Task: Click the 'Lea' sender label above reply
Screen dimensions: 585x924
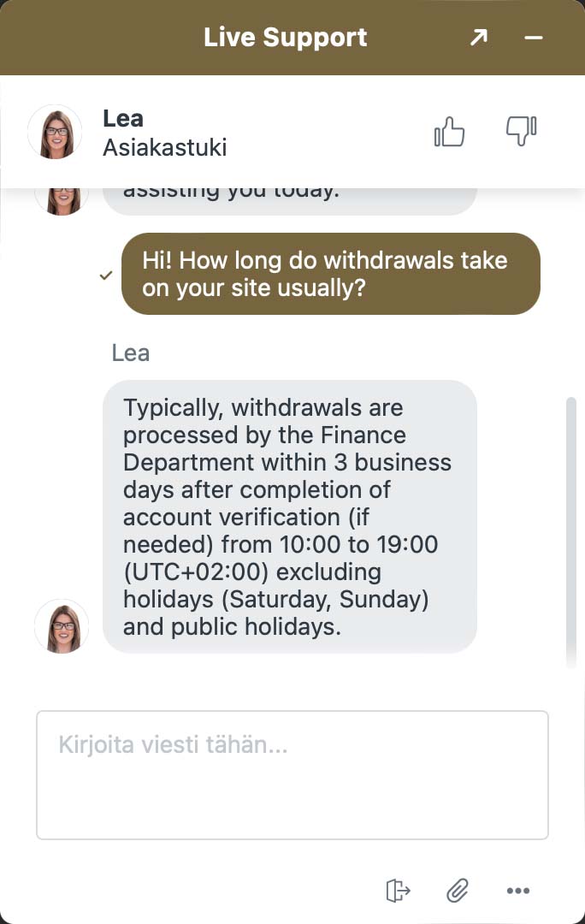Action: coord(130,352)
